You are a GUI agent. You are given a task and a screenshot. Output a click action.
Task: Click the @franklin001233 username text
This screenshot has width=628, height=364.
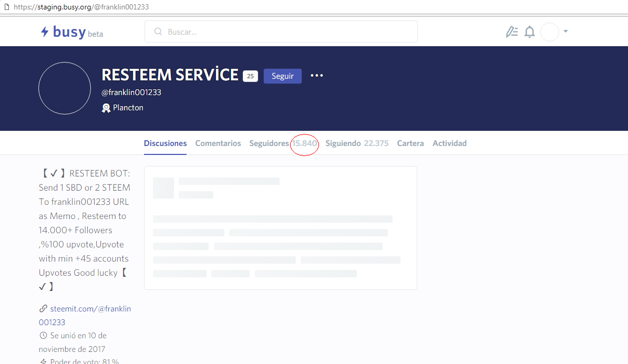131,92
